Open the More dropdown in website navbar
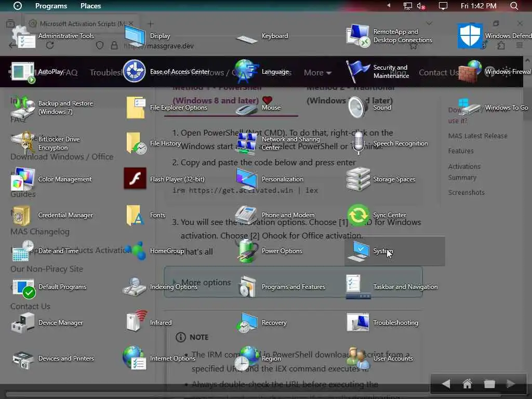Viewport: 532px width, 399px height. coord(317,73)
